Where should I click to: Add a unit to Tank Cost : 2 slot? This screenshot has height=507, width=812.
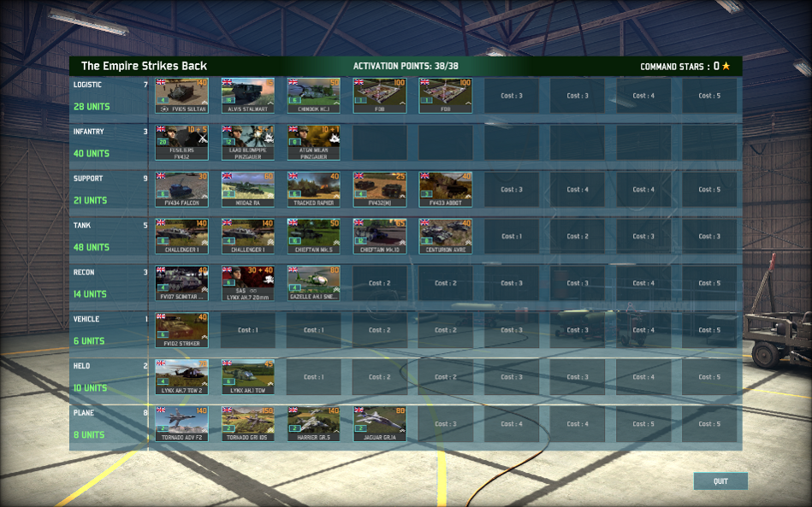tap(578, 237)
